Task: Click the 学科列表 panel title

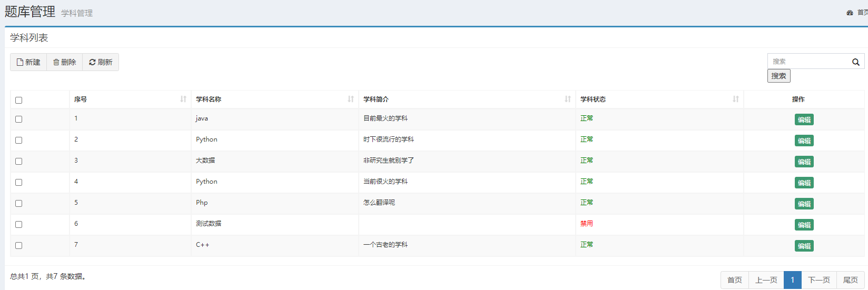Action: pos(29,38)
